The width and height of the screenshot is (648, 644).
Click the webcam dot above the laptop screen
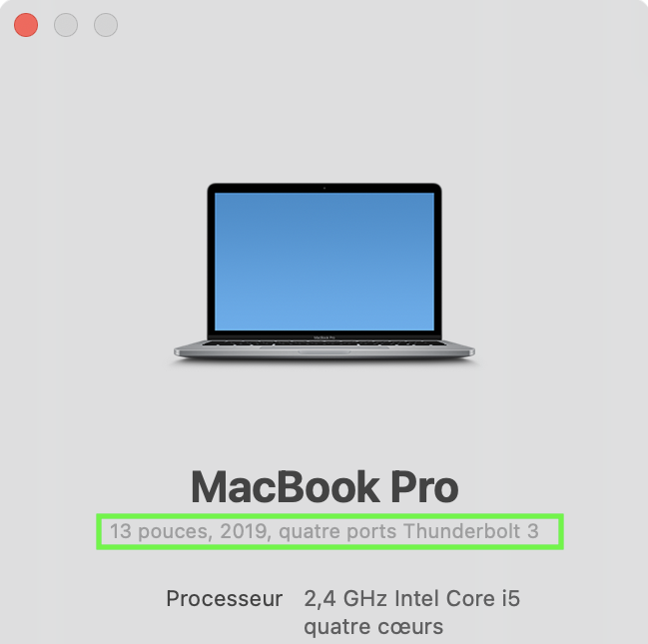324,188
